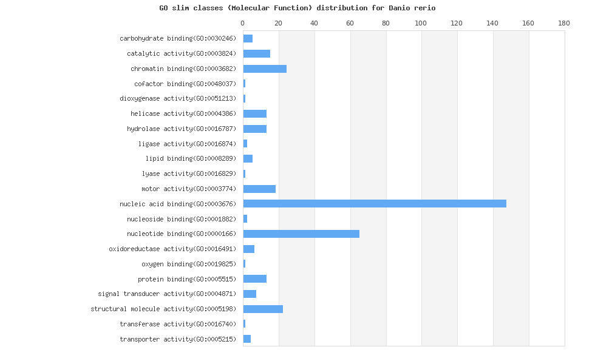Click the carbohydrate binding(GO:0030246) label
Screen dimensions: 595x364
pyautogui.click(x=178, y=38)
